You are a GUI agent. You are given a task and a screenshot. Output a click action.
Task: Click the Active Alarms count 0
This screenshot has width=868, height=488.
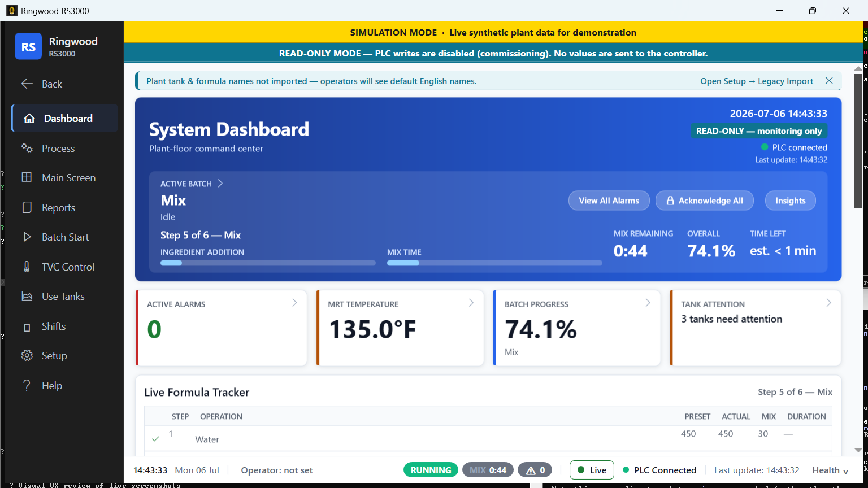coord(154,329)
